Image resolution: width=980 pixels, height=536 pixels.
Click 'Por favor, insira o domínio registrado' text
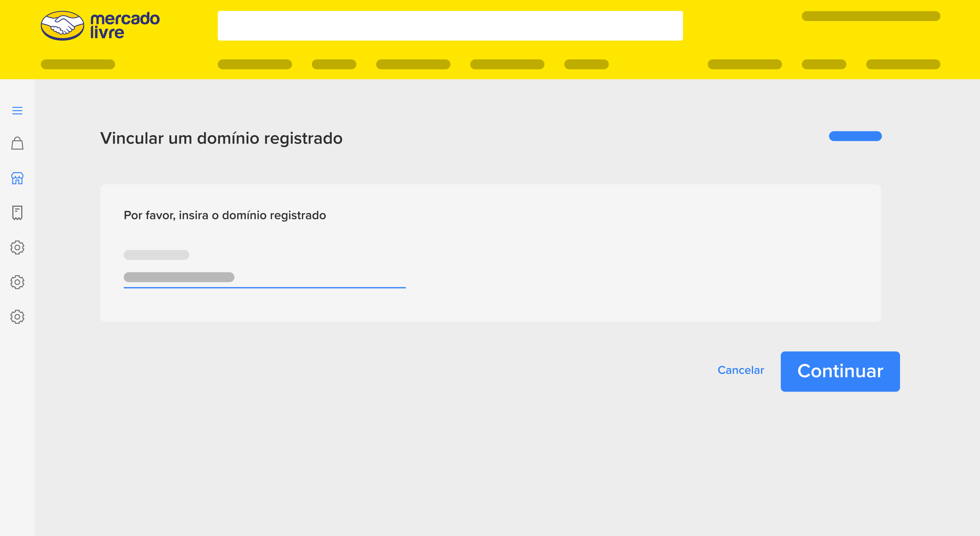[x=225, y=215]
